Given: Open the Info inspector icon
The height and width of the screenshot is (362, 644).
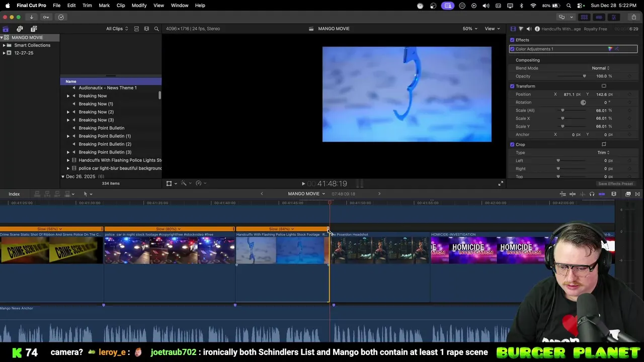Looking at the screenshot, I should pyautogui.click(x=537, y=29).
